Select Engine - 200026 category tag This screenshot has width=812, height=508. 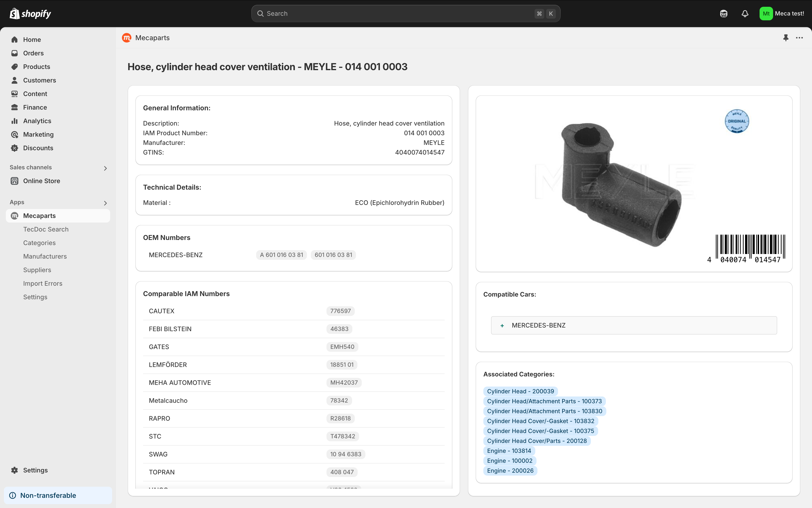point(510,471)
